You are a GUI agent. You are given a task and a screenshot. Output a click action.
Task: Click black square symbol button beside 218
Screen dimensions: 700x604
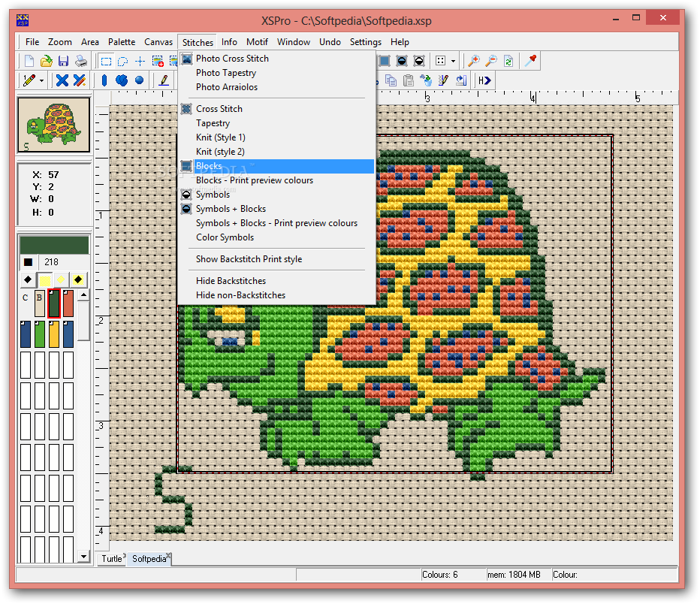click(28, 262)
